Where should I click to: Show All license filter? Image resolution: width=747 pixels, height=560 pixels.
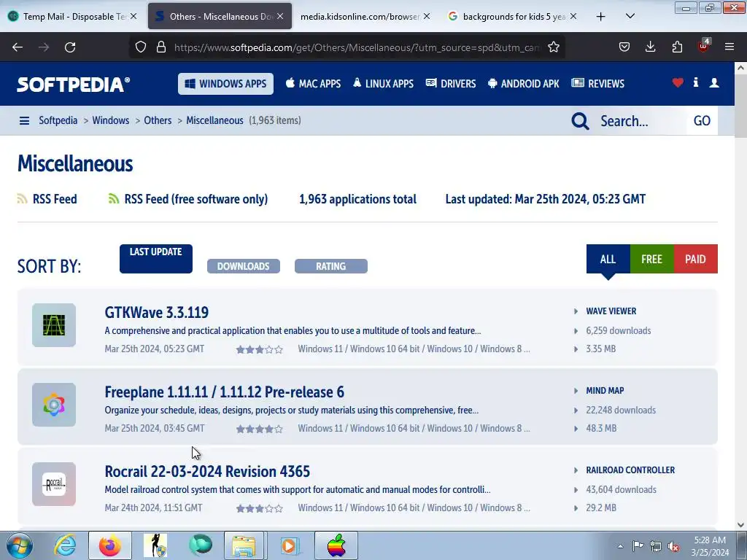click(608, 259)
